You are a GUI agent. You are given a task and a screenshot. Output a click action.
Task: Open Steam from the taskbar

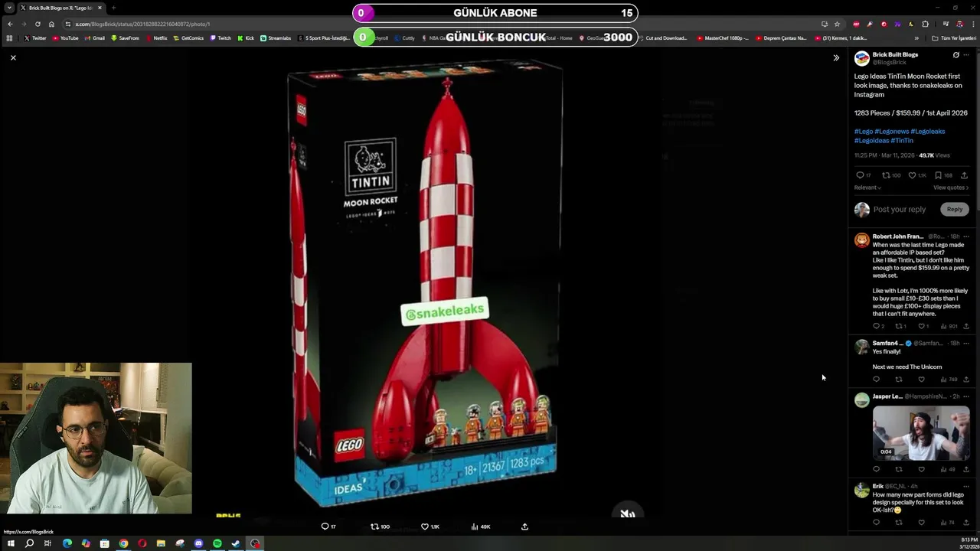[236, 543]
